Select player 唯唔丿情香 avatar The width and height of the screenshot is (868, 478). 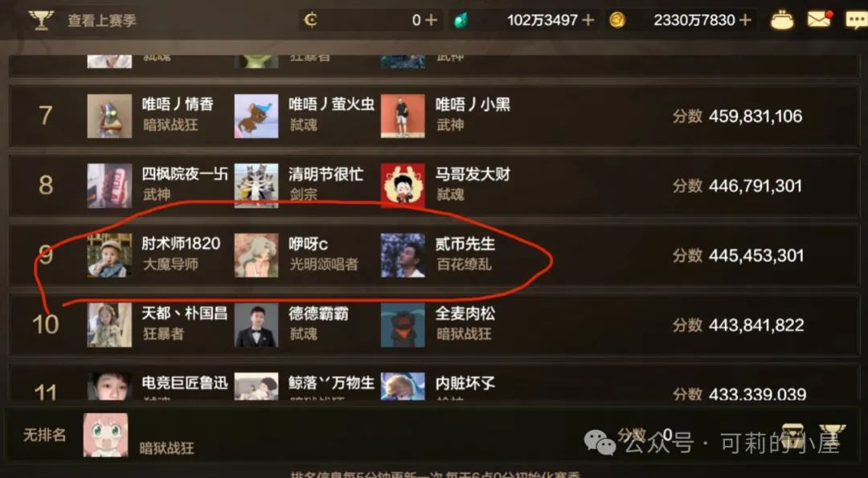pyautogui.click(x=109, y=116)
